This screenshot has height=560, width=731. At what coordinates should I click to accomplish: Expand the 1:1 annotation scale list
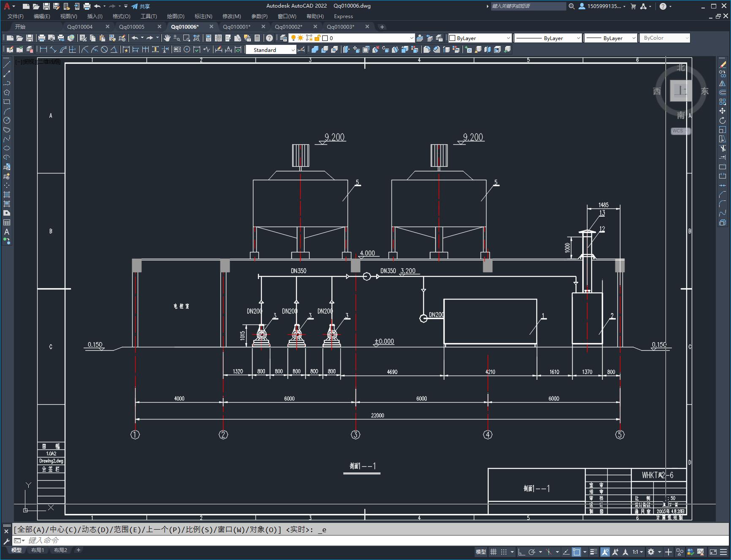pyautogui.click(x=638, y=552)
